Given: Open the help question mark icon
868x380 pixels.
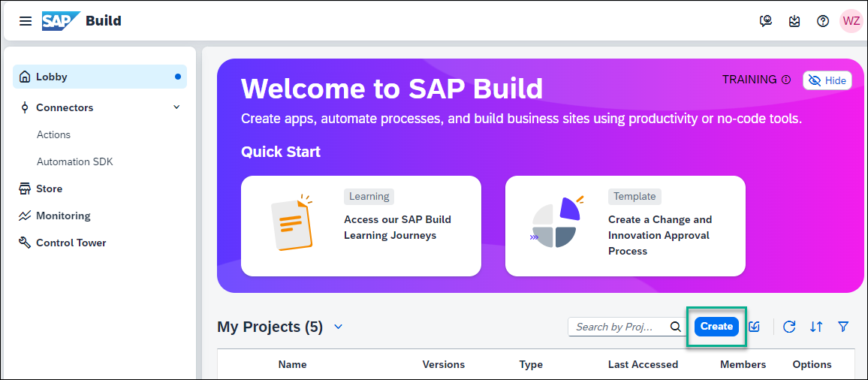Looking at the screenshot, I should click(823, 21).
